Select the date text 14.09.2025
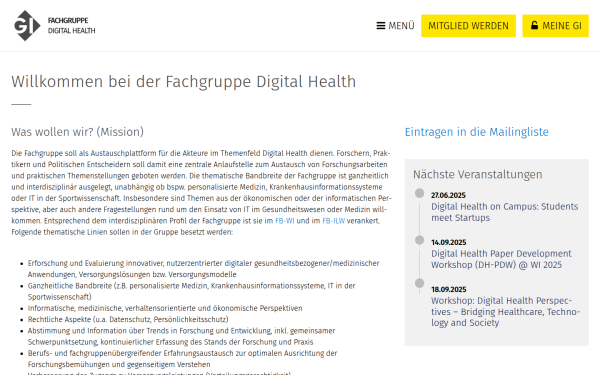The height and width of the screenshot is (375, 600). pyautogui.click(x=448, y=242)
